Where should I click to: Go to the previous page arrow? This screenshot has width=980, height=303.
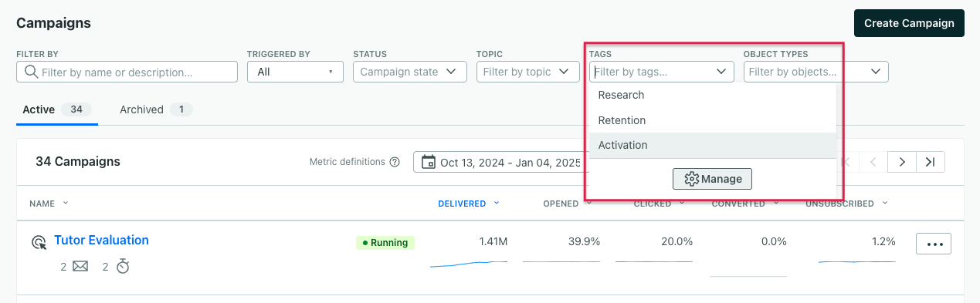pos(873,162)
